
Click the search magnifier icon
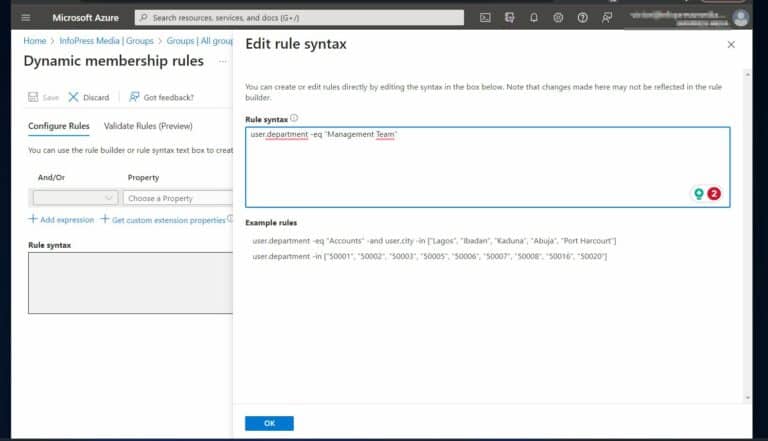[x=144, y=18]
